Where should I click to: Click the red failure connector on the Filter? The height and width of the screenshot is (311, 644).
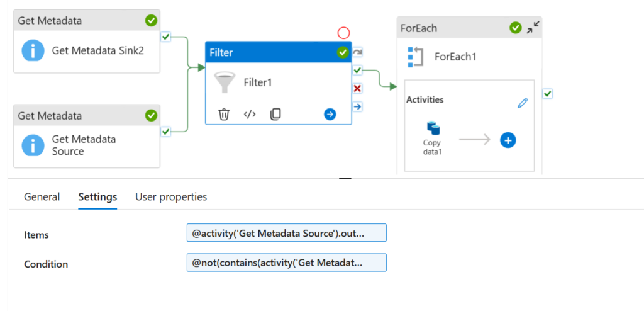coord(357,88)
